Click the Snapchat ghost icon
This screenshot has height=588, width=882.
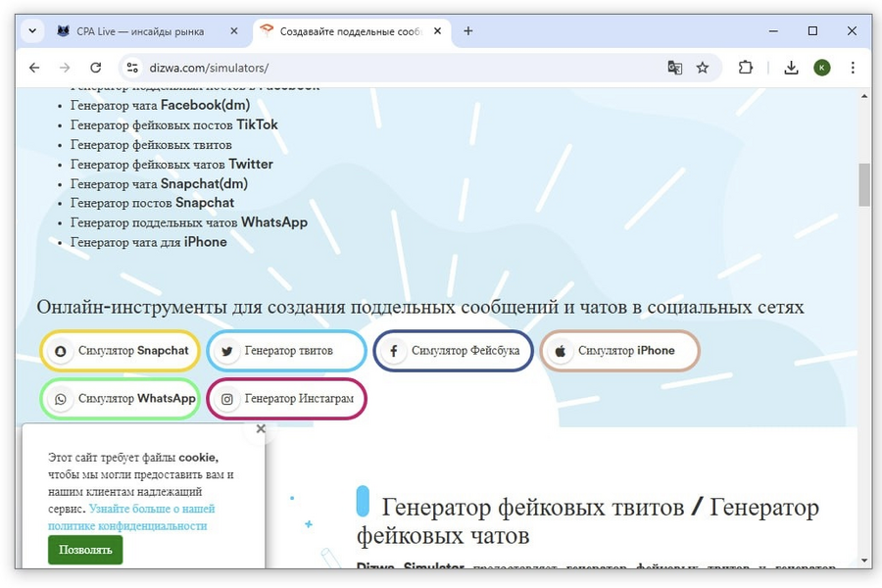pos(60,351)
